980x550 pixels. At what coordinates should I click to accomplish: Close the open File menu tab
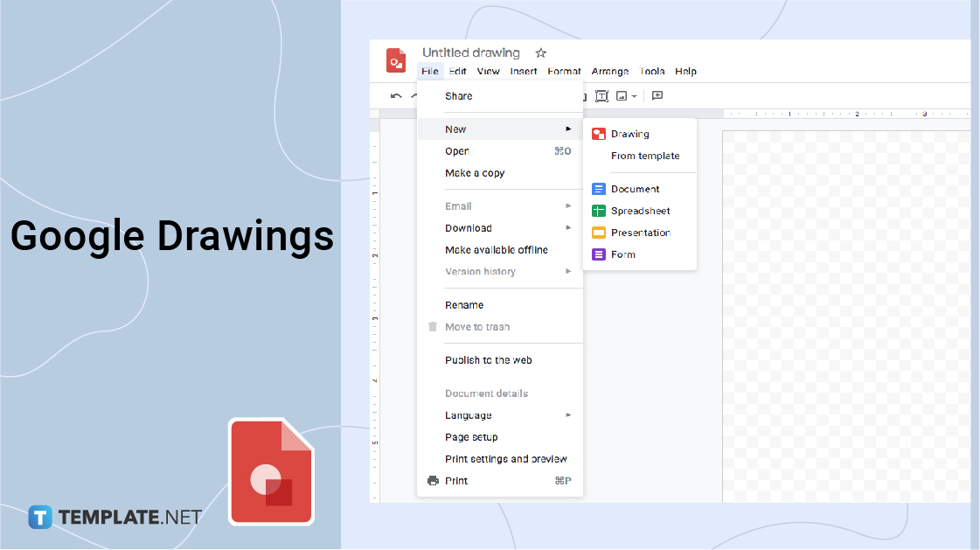pos(430,71)
